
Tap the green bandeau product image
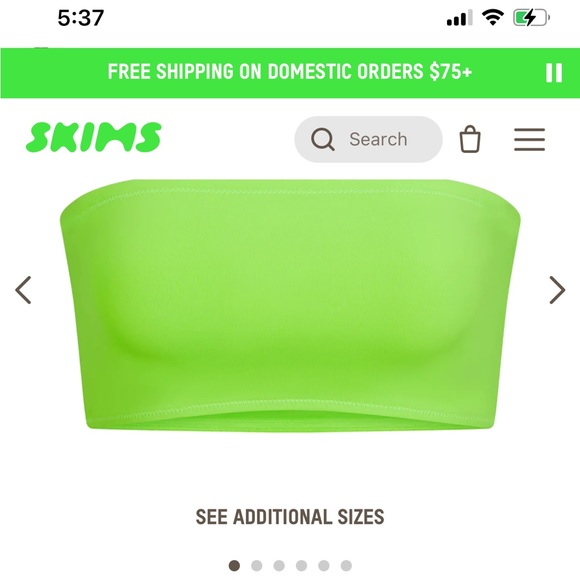(x=290, y=305)
